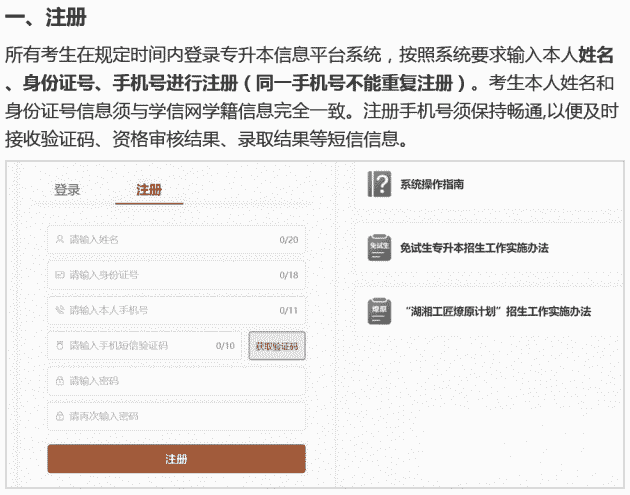630x495 pixels.
Task: Click the 免试生 clipboard icon
Action: (x=379, y=247)
